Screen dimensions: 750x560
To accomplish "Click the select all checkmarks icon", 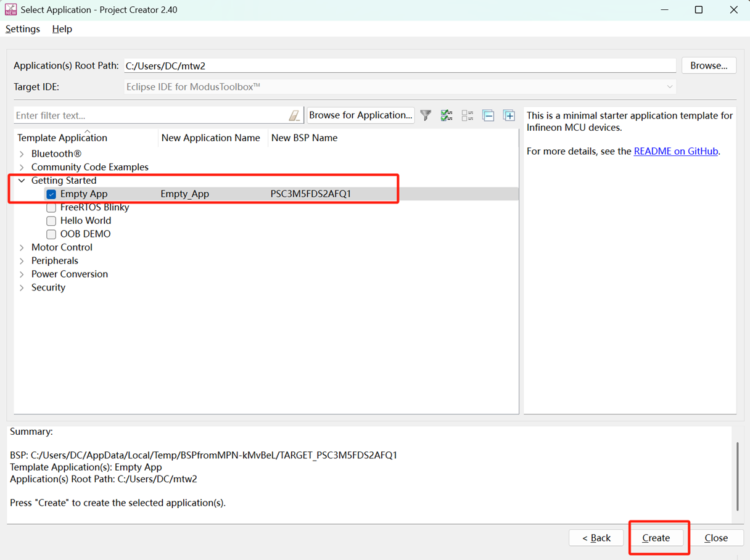I will pyautogui.click(x=447, y=115).
